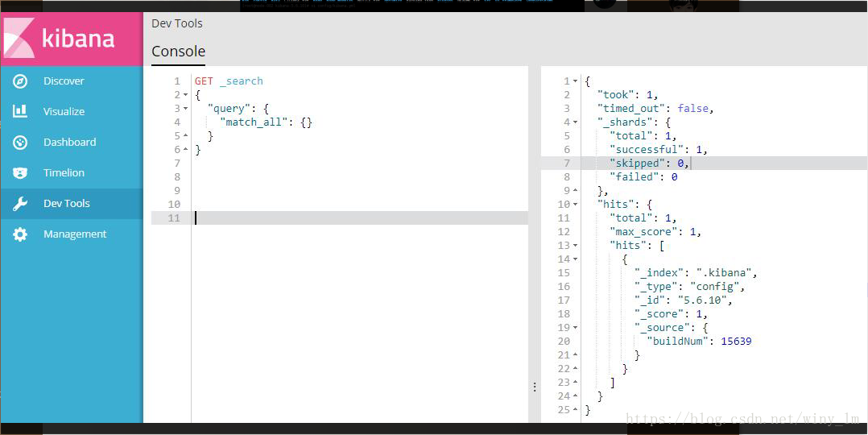Click the "skipped": 0 line
868x435 pixels.
[x=649, y=164]
